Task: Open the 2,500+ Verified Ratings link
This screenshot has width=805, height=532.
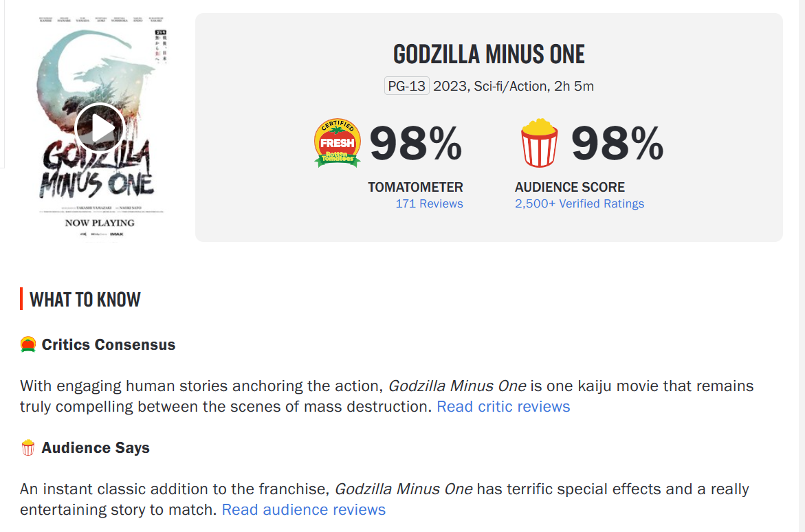Action: (x=580, y=203)
